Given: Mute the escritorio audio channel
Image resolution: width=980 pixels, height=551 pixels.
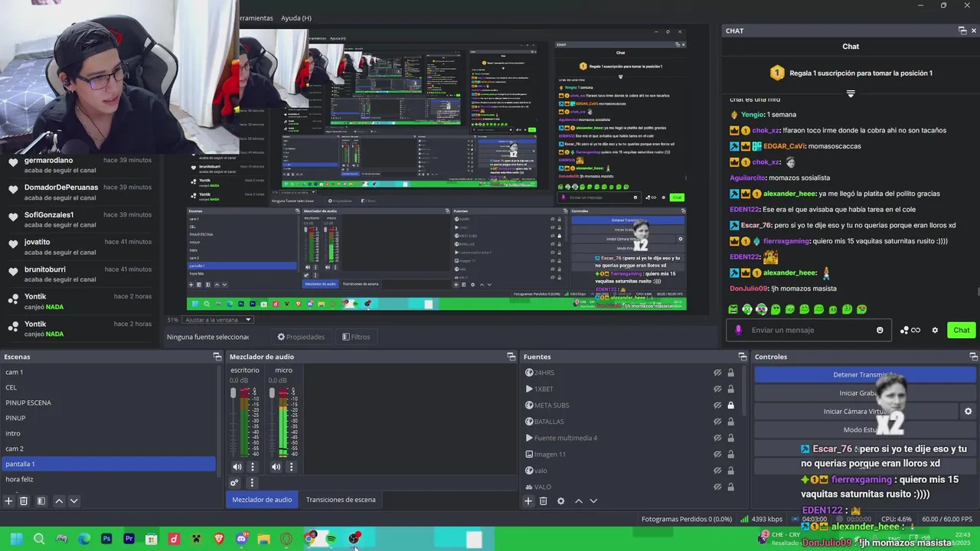Looking at the screenshot, I should pos(237,467).
